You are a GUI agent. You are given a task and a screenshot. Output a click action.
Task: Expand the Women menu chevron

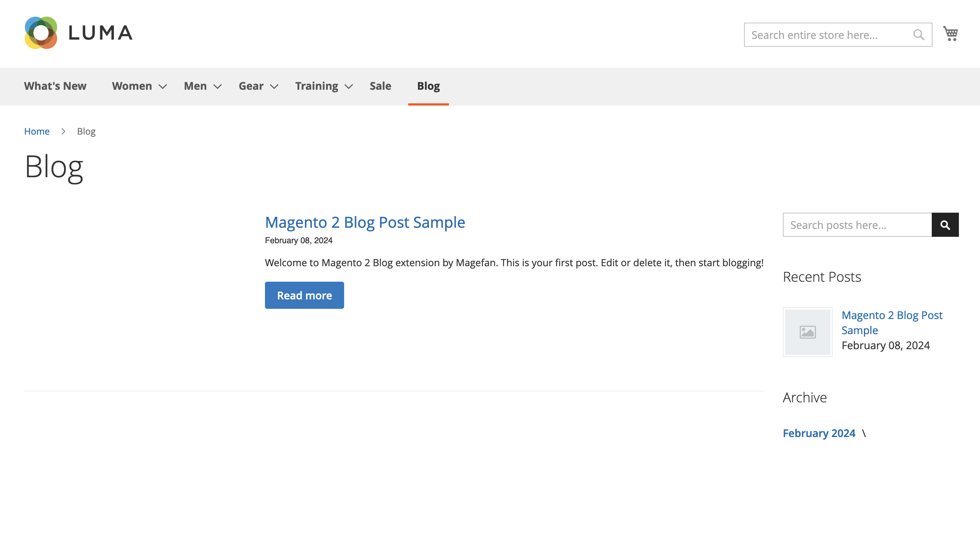[x=163, y=87]
